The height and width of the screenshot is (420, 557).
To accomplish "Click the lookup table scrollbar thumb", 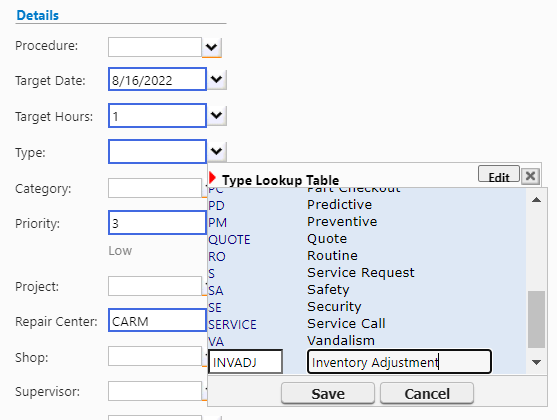I will [536, 319].
